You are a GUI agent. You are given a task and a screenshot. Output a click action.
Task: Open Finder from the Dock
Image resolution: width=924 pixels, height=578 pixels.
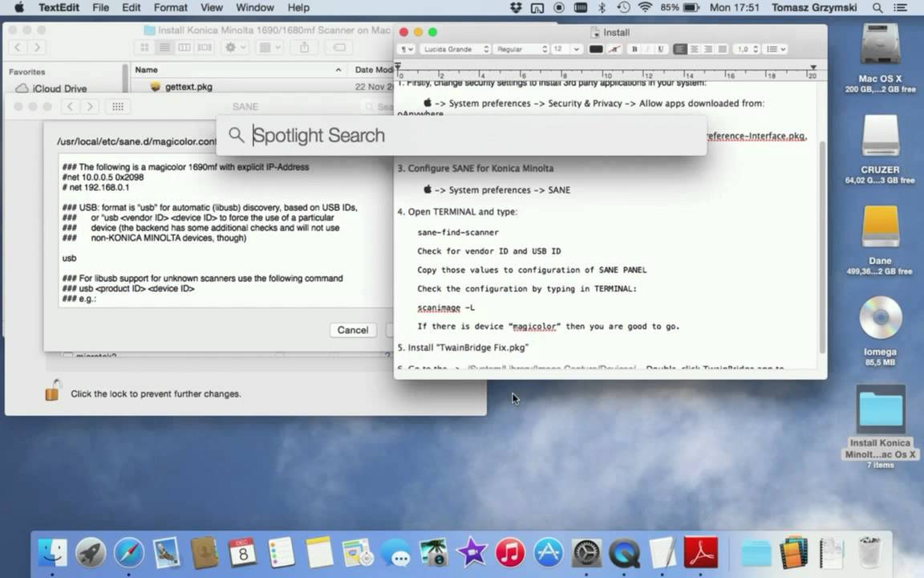[52, 552]
